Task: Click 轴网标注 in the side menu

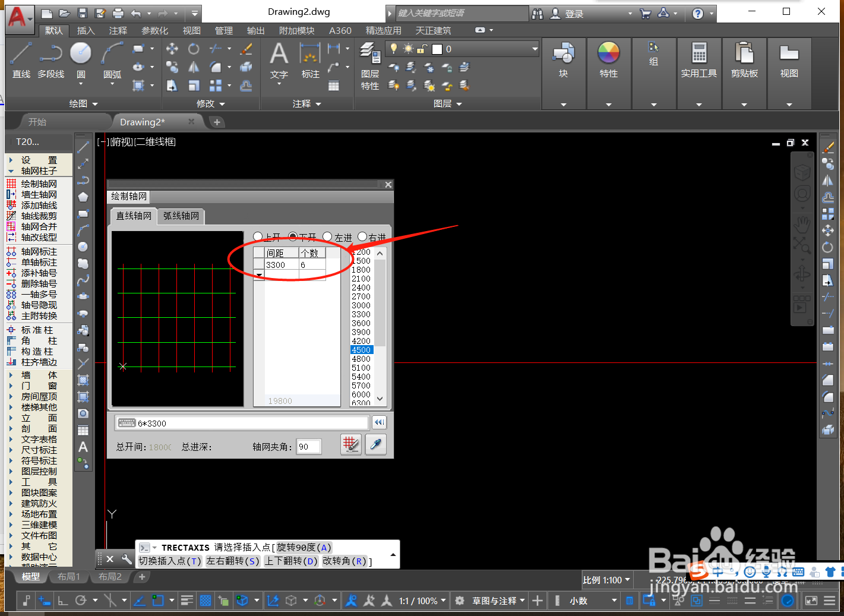Action: tap(39, 251)
